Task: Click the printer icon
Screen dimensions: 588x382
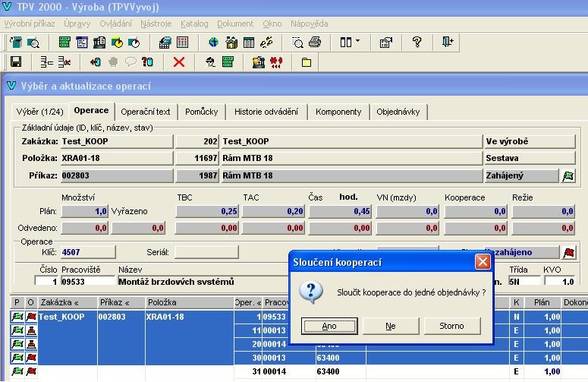Action: coord(315,42)
